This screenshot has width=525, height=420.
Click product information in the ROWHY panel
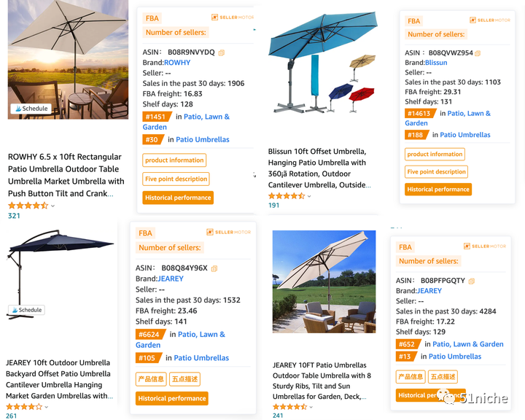coord(174,160)
